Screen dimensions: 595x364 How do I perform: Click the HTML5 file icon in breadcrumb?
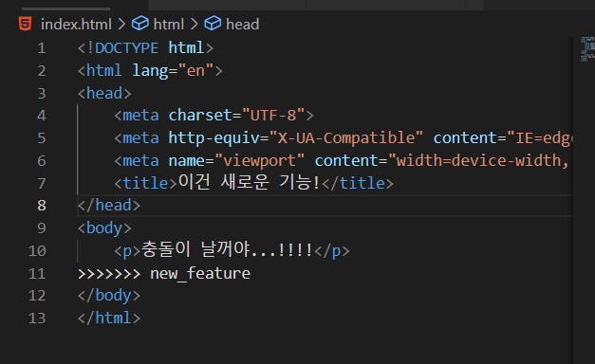[x=25, y=25]
